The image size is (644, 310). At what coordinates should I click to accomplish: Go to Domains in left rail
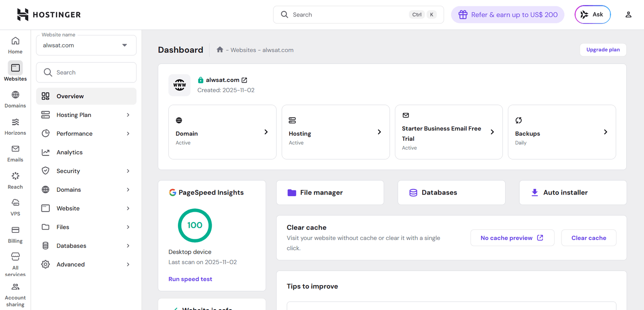point(15,99)
